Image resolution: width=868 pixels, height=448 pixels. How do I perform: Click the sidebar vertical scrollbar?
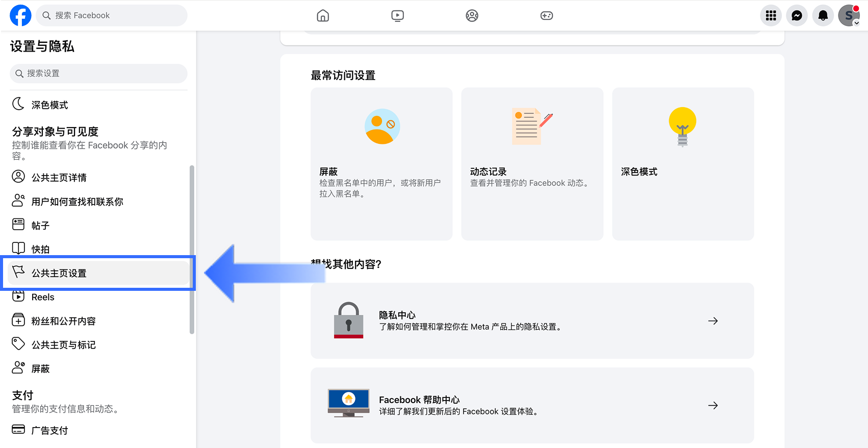[x=192, y=250]
